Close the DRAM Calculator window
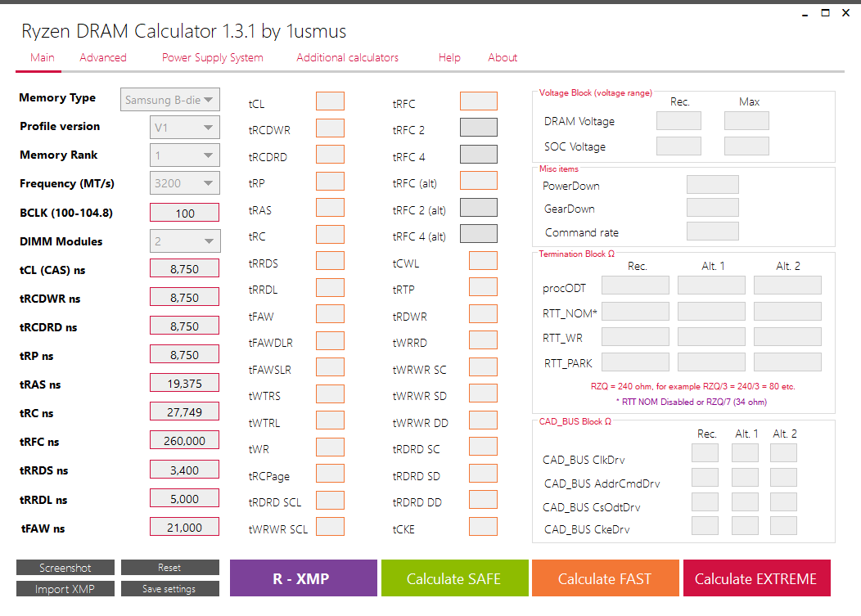The width and height of the screenshot is (861, 616). click(x=845, y=12)
